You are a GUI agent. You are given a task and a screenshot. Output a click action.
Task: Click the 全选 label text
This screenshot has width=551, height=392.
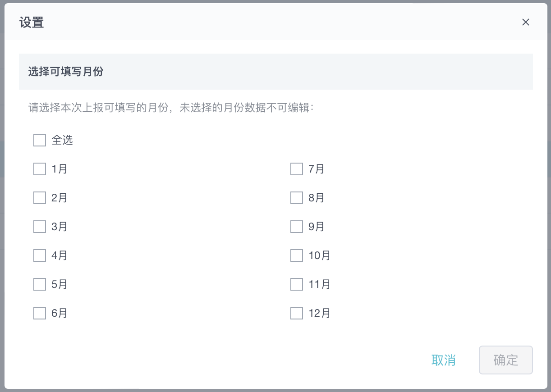(x=62, y=140)
